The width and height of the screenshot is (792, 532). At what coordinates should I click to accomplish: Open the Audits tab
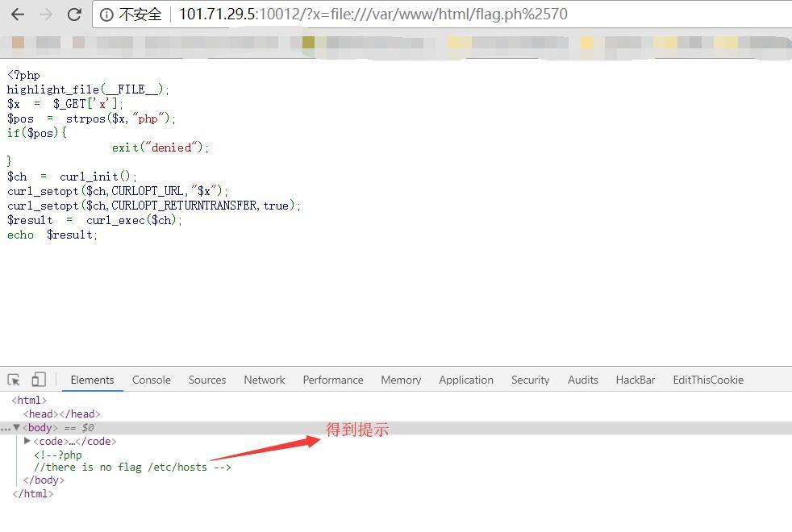coord(583,380)
